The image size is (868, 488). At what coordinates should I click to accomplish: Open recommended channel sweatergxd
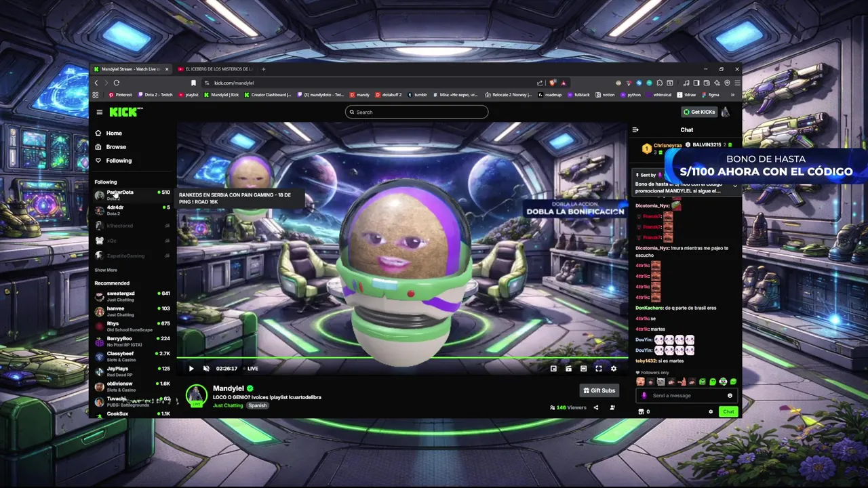coord(132,296)
